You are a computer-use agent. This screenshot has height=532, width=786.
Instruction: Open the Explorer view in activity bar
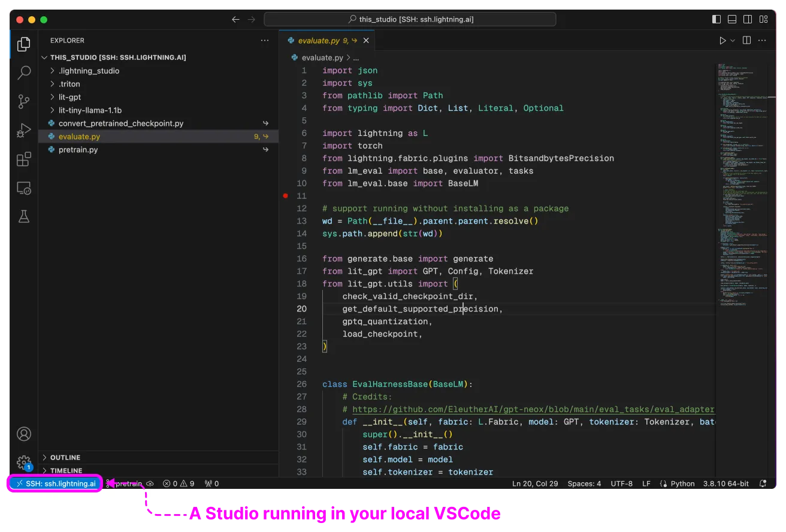(x=24, y=44)
